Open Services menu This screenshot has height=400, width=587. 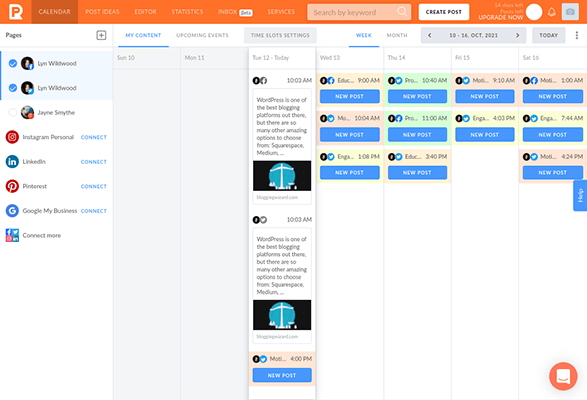pos(281,12)
